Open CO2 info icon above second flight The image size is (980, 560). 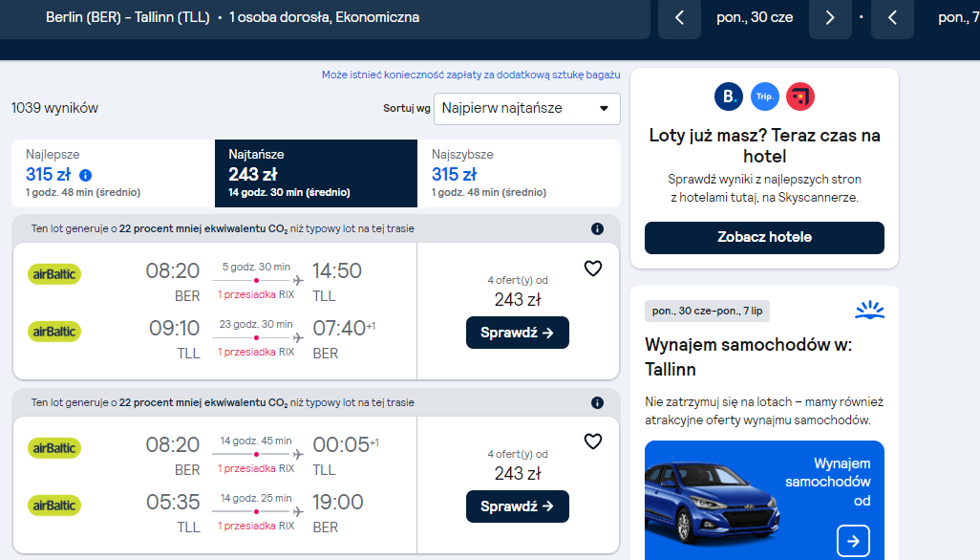pos(598,402)
